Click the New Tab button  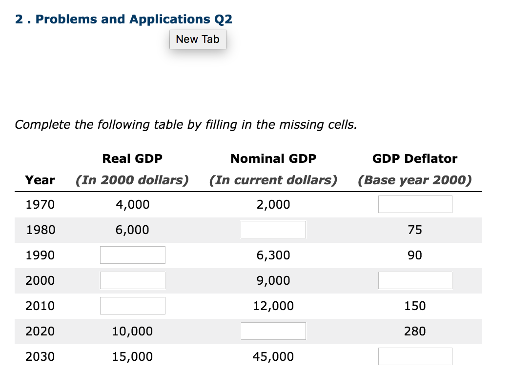pyautogui.click(x=198, y=39)
